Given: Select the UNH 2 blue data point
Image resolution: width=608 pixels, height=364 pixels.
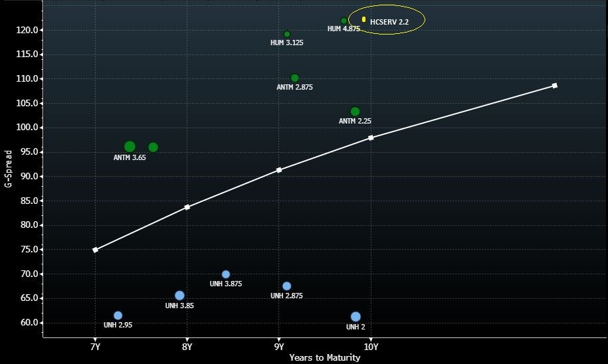Looking at the screenshot, I should pyautogui.click(x=355, y=317).
